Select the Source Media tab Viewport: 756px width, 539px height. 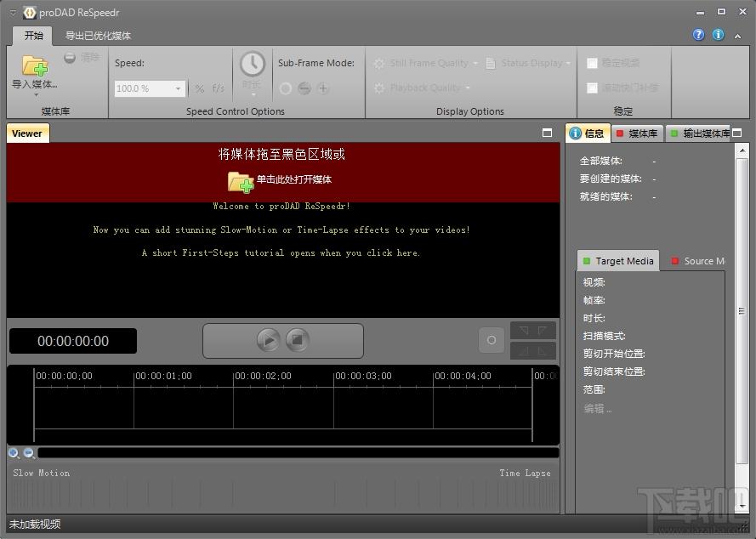point(698,261)
